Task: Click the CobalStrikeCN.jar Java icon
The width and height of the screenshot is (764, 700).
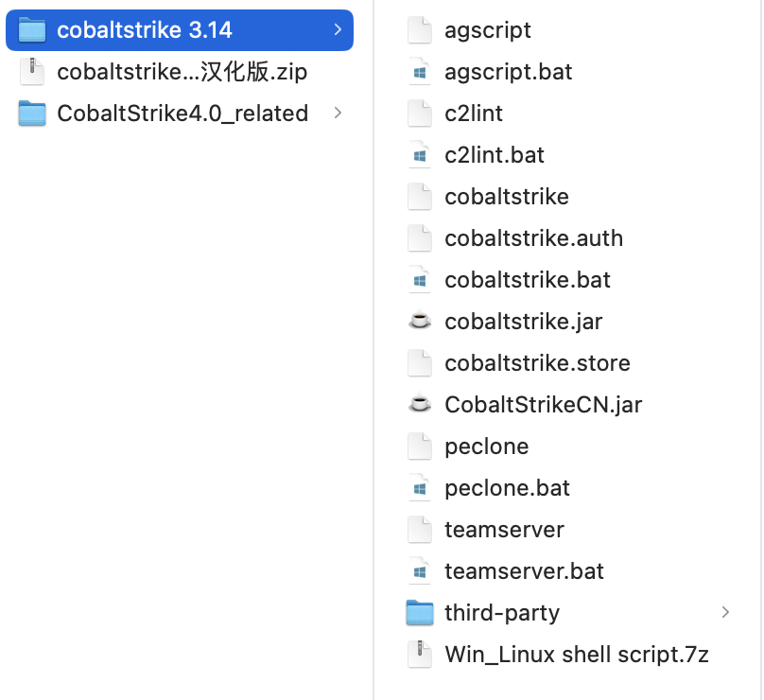Action: pos(419,405)
